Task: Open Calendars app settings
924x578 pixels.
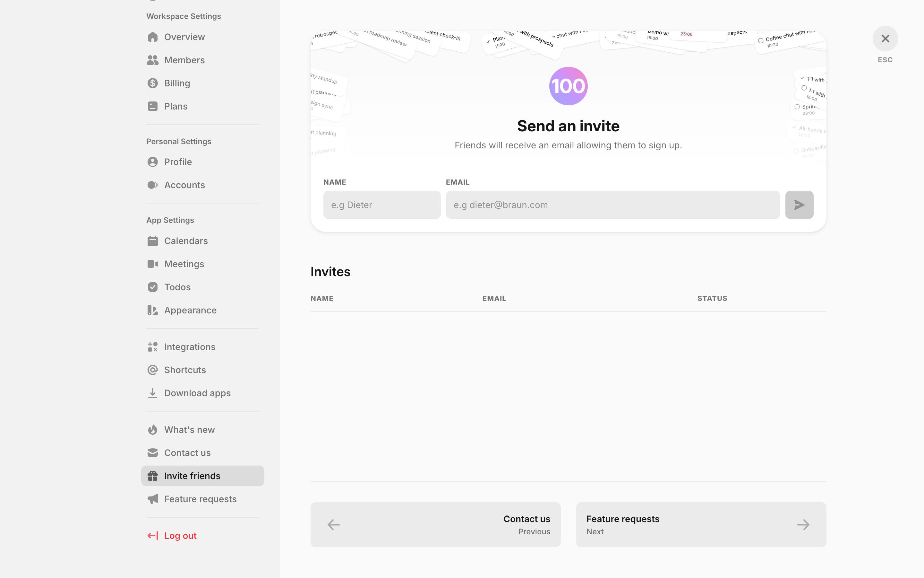Action: (x=202, y=241)
